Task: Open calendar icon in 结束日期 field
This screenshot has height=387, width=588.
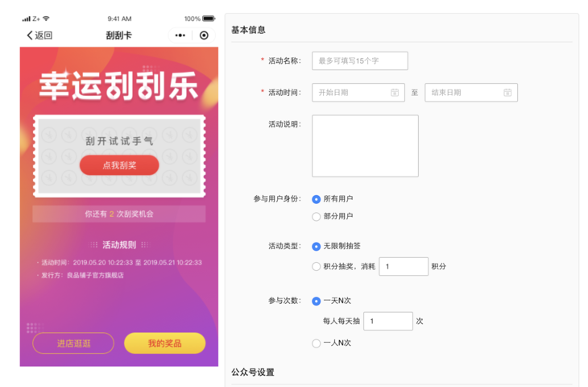Action: tap(507, 93)
